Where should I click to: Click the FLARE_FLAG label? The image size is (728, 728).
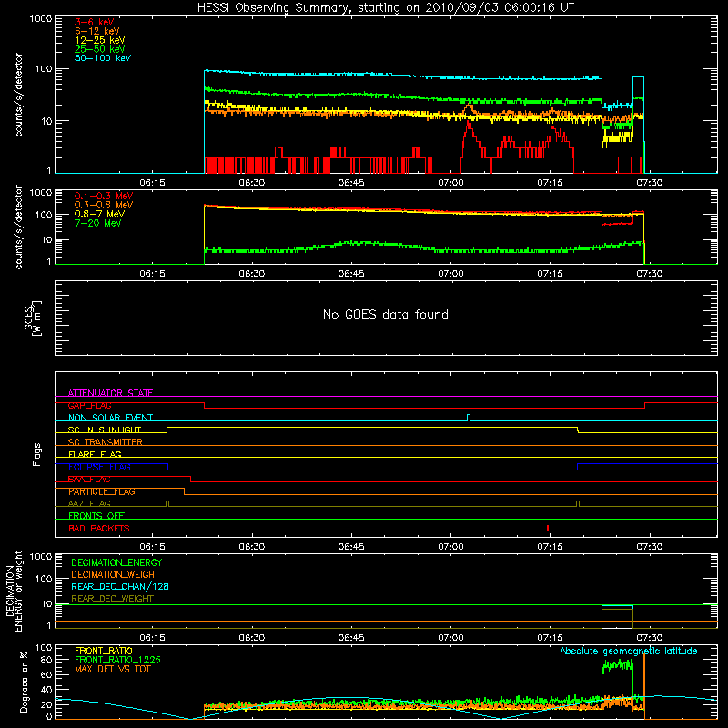pos(95,454)
